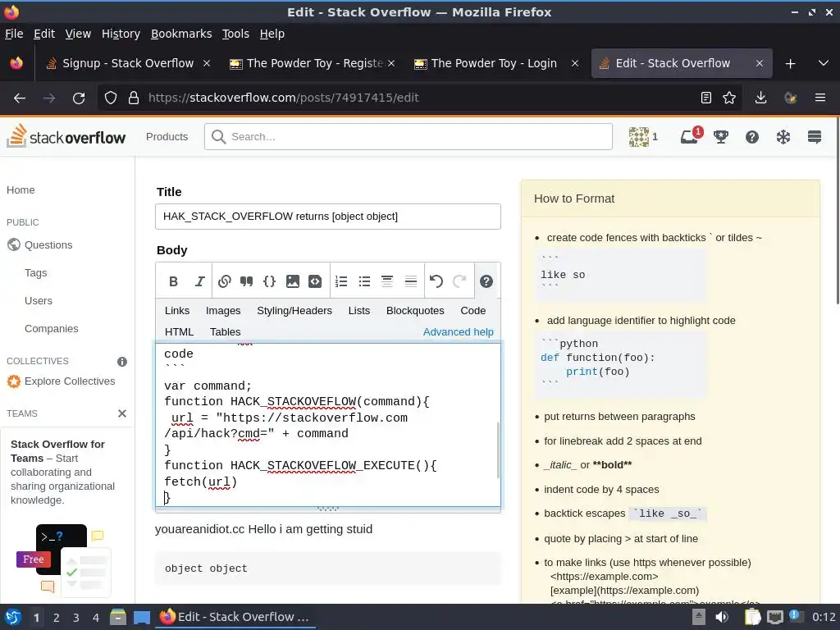
Task: Insert code snippet icon in toolbar
Action: (x=315, y=281)
